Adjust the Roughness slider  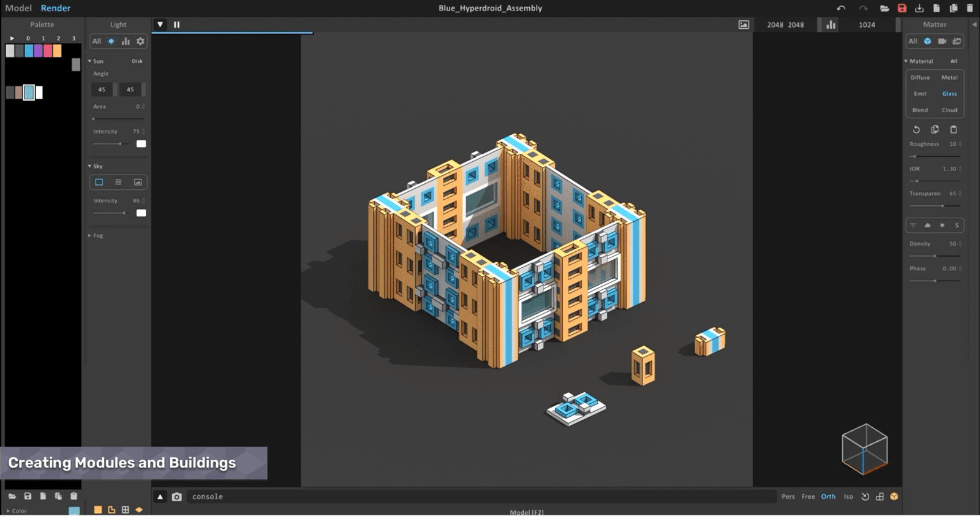[935, 156]
